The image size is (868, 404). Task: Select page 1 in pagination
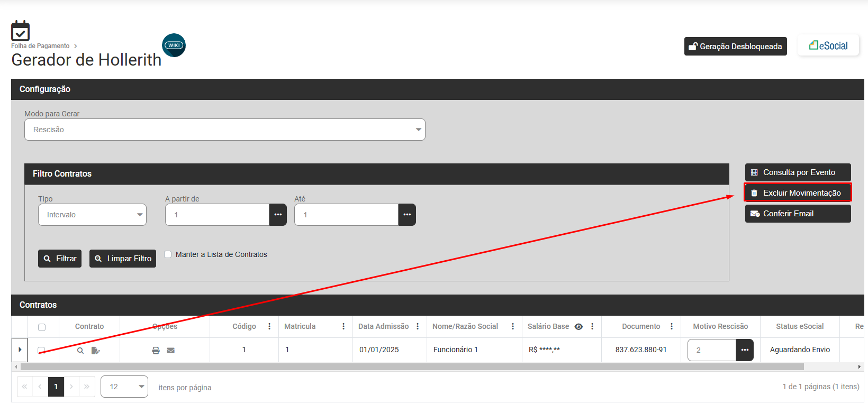point(56,387)
